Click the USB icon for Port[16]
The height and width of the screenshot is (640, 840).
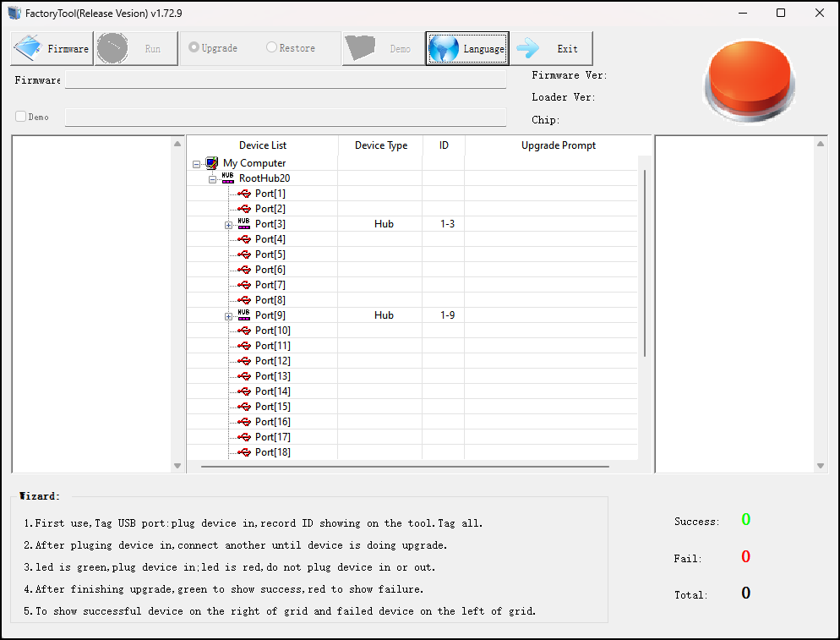(x=244, y=422)
